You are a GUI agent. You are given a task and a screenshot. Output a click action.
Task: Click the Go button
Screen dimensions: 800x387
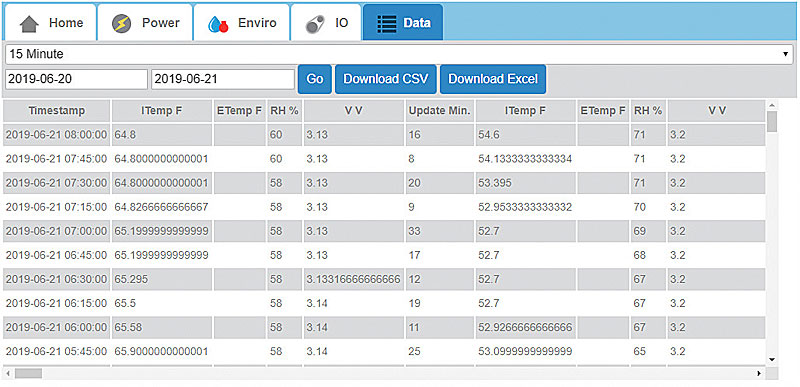(x=315, y=79)
